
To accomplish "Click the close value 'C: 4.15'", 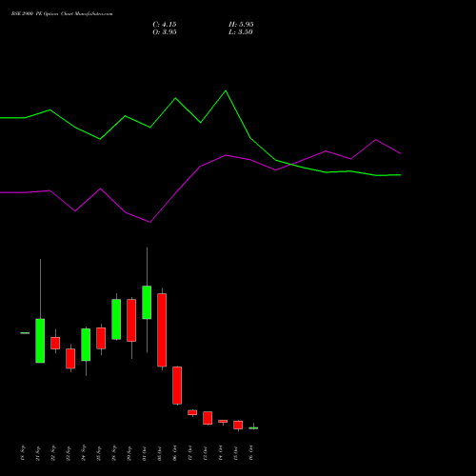I will [x=165, y=25].
